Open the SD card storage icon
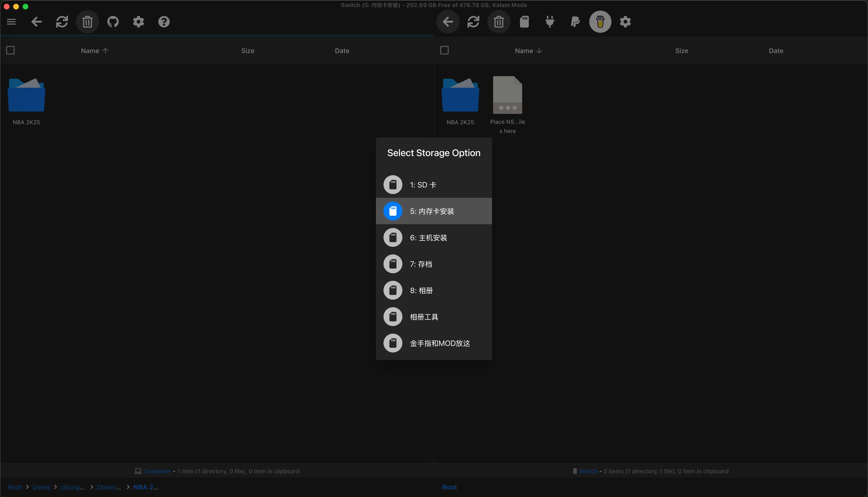The image size is (868, 497). pyautogui.click(x=524, y=21)
